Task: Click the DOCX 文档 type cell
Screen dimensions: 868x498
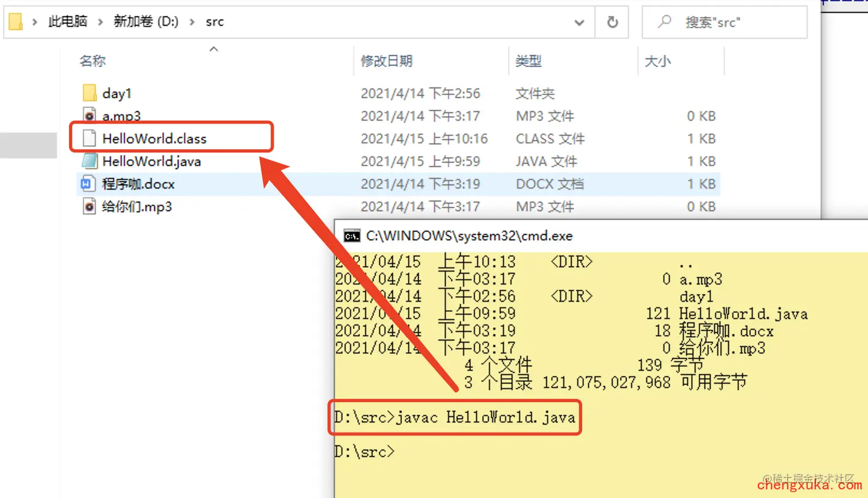Action: pyautogui.click(x=550, y=184)
